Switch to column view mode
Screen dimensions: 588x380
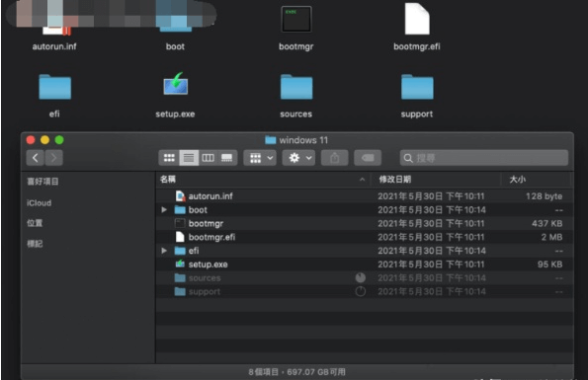208,158
